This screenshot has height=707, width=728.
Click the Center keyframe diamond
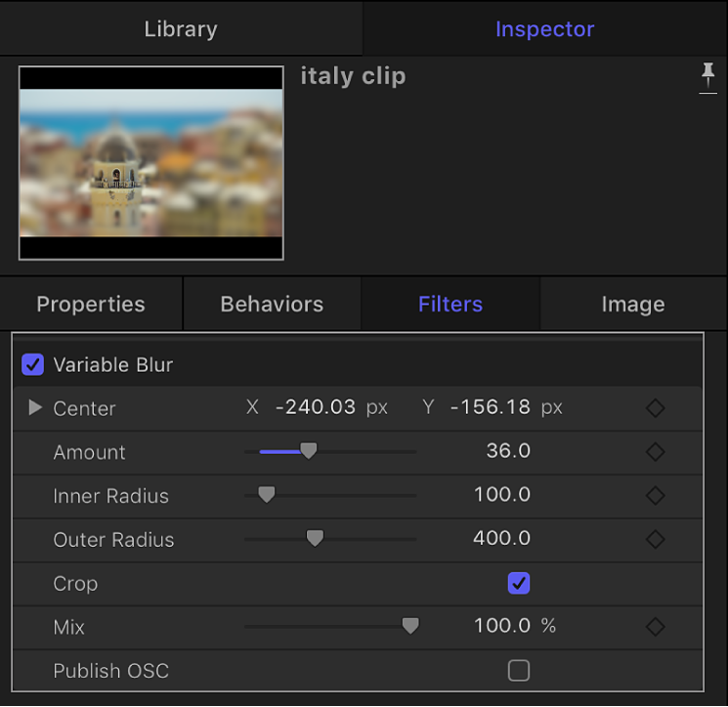pyautogui.click(x=656, y=408)
